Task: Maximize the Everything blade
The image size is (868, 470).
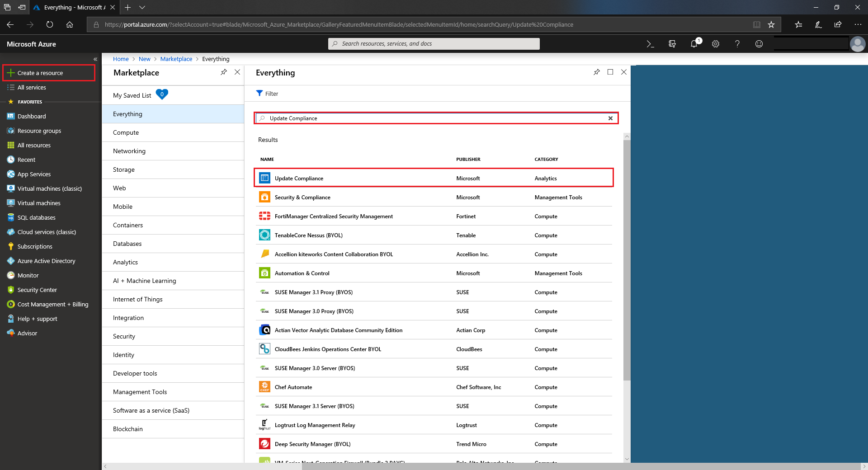Action: click(x=610, y=72)
